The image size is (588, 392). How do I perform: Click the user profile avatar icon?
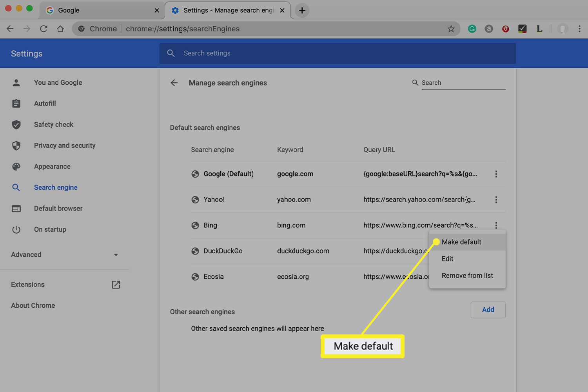coord(563,29)
